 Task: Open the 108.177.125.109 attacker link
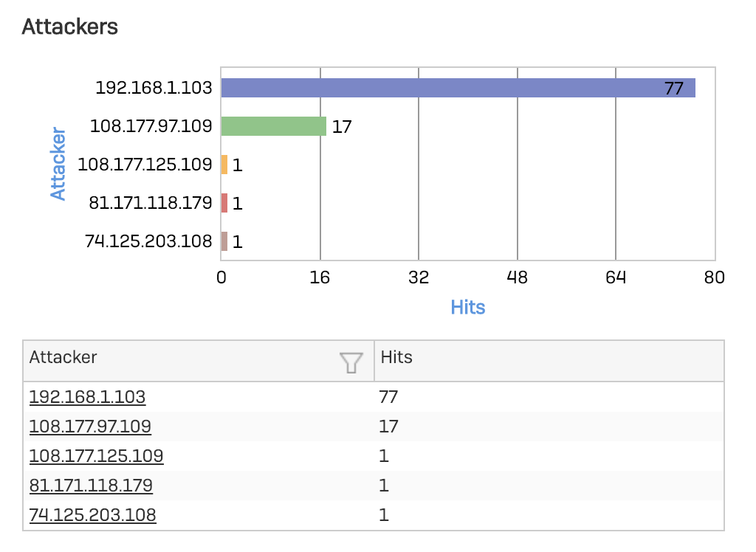point(96,456)
